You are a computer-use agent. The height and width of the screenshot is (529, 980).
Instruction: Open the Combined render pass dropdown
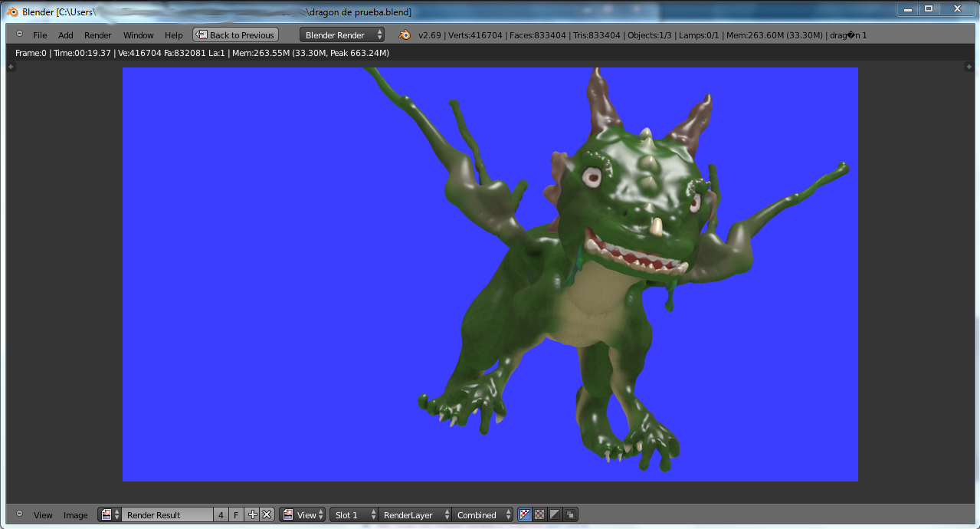pos(483,515)
